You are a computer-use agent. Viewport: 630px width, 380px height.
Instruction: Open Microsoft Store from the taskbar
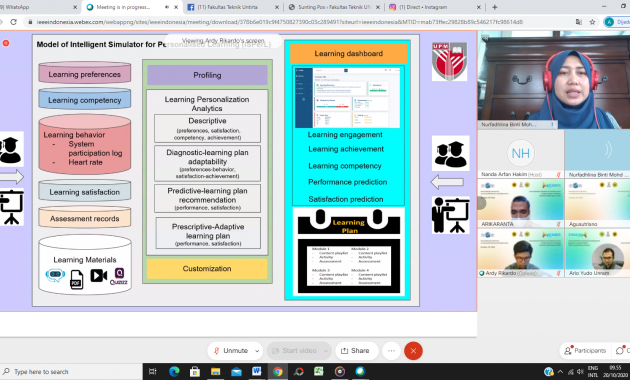(195, 372)
